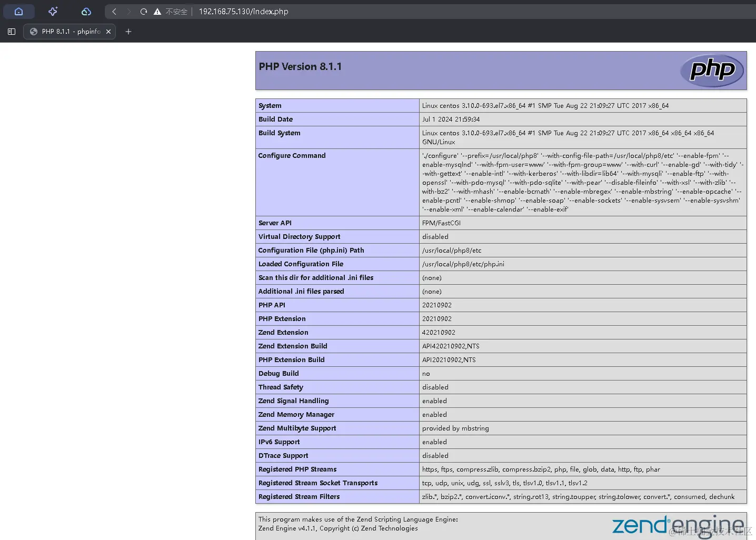The height and width of the screenshot is (540, 756).
Task: Click the Zend Signal Handling label
Action: click(293, 401)
